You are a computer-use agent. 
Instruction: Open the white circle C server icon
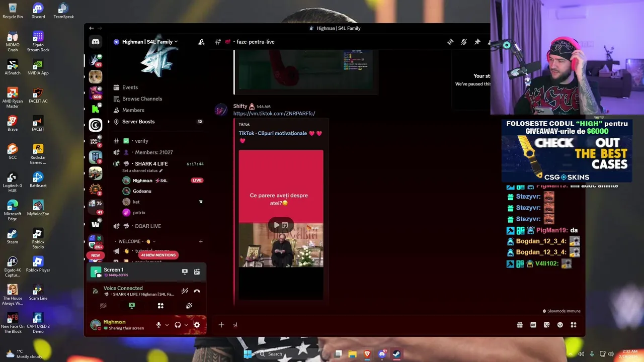(96, 125)
